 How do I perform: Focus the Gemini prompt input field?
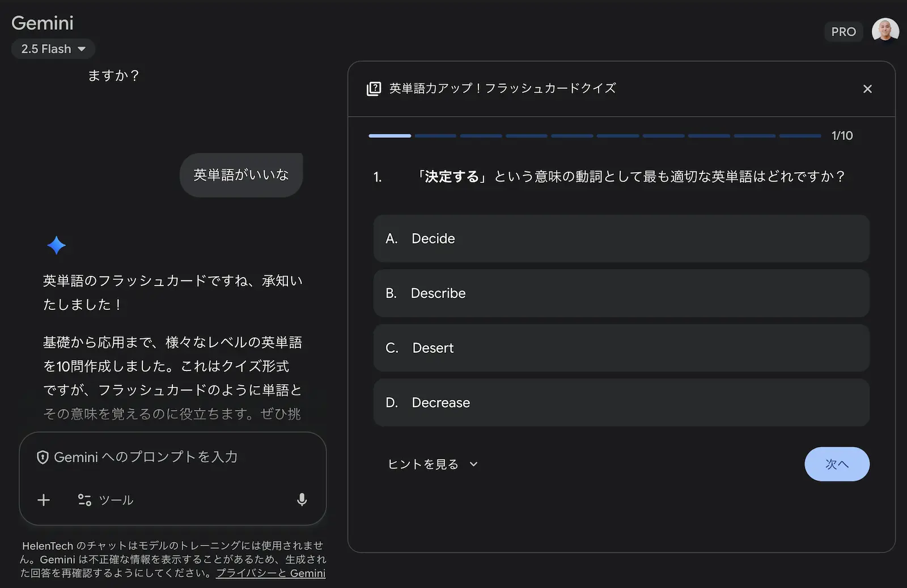point(170,457)
